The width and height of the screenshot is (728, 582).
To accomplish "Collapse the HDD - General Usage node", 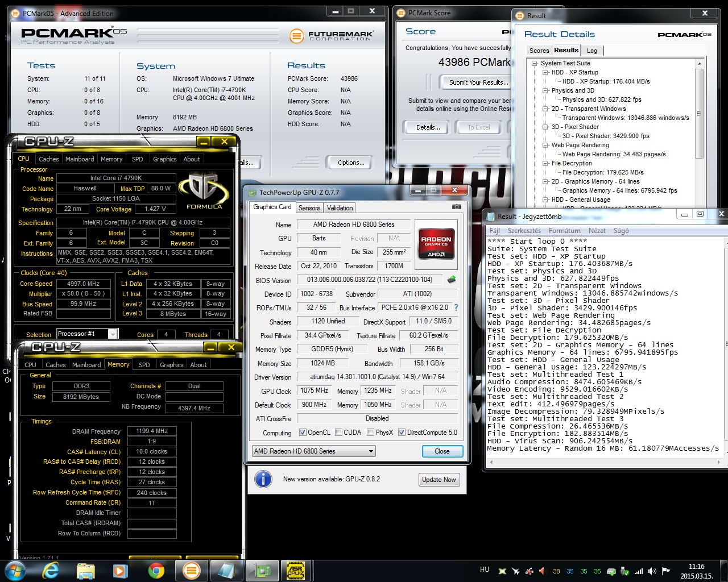I will (545, 199).
